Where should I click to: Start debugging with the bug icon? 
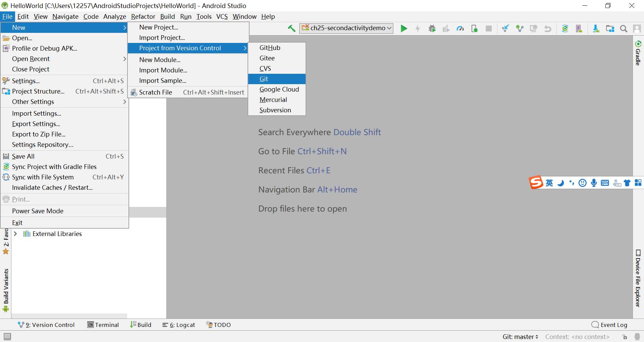click(432, 28)
